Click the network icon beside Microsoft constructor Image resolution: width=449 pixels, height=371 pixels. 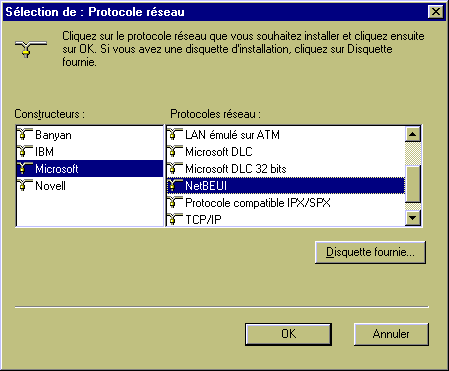point(25,168)
